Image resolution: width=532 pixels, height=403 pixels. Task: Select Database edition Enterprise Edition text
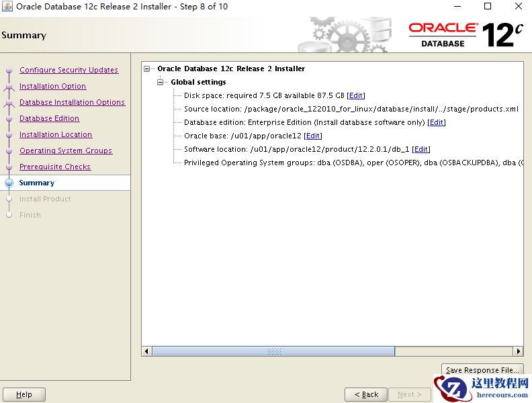(x=304, y=122)
